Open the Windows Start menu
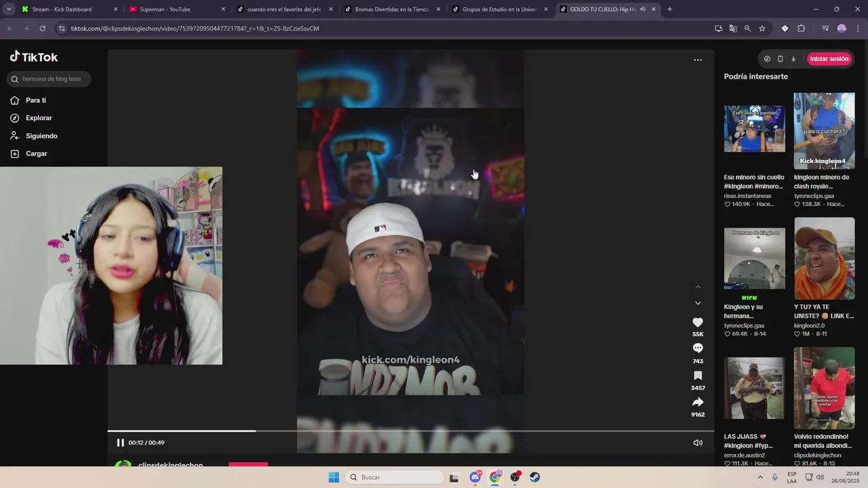Screen dimensions: 868x488 tap(334, 477)
